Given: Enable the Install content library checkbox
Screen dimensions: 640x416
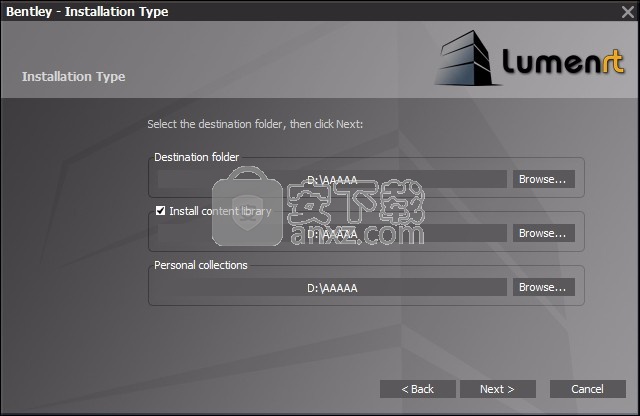Looking at the screenshot, I should pyautogui.click(x=160, y=211).
